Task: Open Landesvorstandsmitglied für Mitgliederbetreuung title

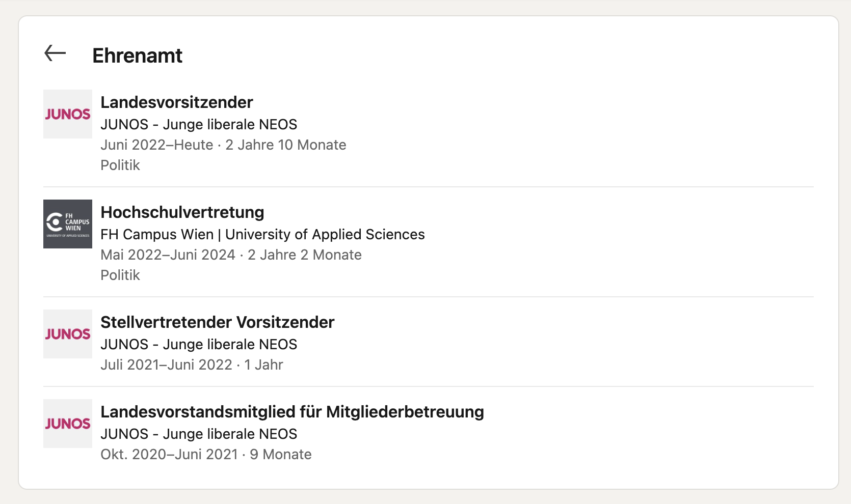Action: [x=292, y=412]
